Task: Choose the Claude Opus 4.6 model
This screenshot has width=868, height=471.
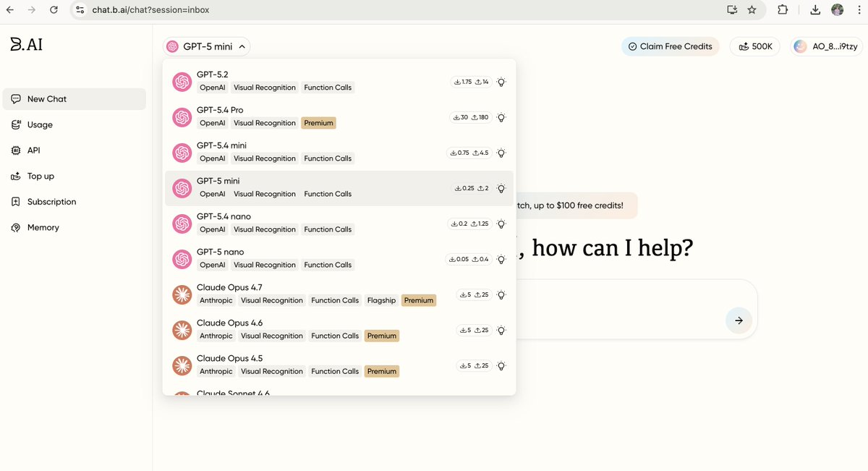Action: tap(339, 330)
